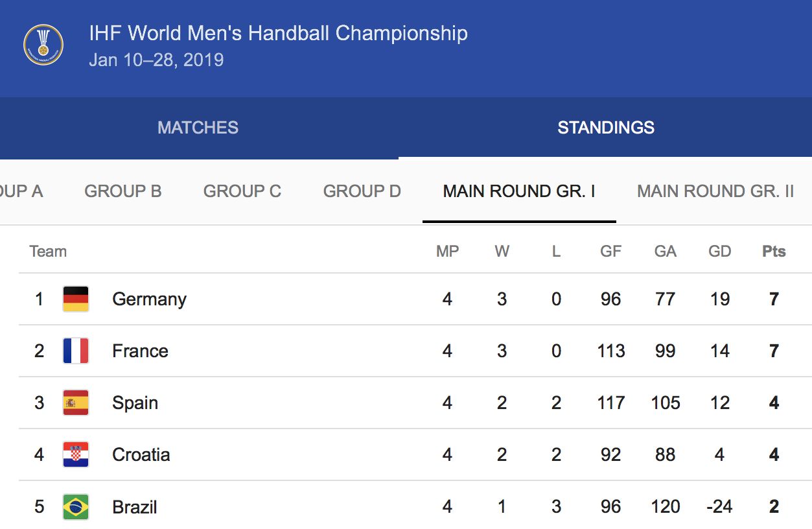Open the Germany team row
Screen dimensions: 812x529
(149, 299)
